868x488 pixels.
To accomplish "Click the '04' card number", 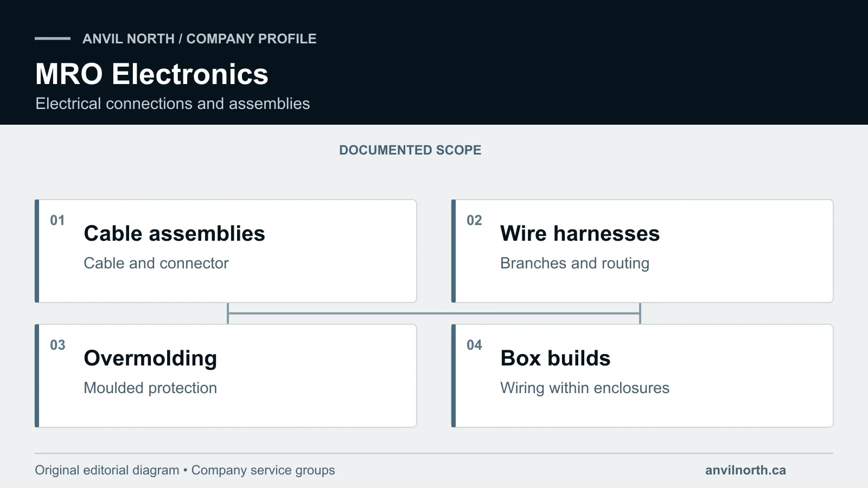I will pos(474,345).
